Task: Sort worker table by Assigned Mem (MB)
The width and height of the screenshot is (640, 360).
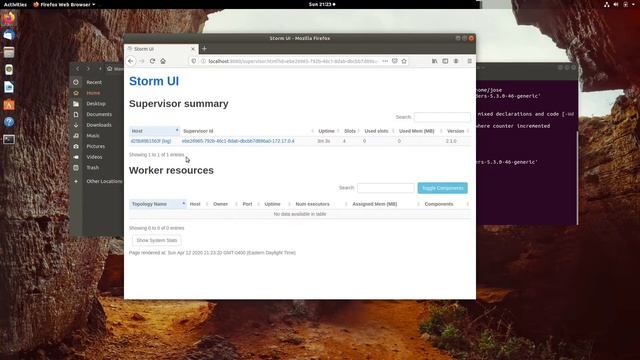Action: click(385, 204)
